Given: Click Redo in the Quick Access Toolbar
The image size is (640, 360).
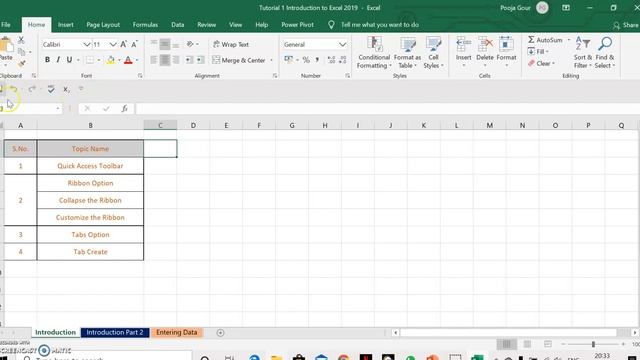Looking at the screenshot, I should (32, 89).
